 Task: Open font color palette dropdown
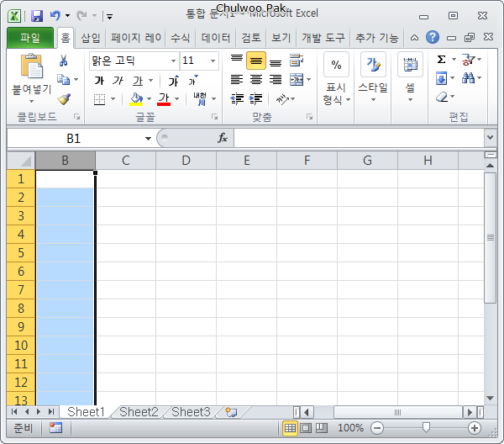point(176,98)
